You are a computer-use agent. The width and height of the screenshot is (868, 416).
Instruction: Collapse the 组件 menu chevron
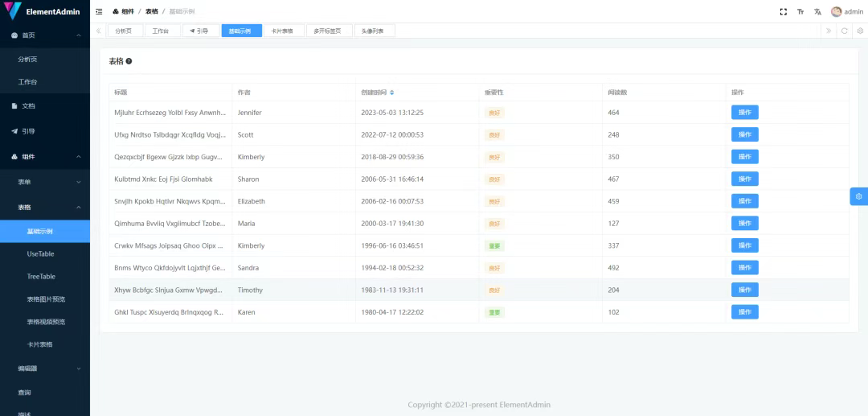coord(79,157)
